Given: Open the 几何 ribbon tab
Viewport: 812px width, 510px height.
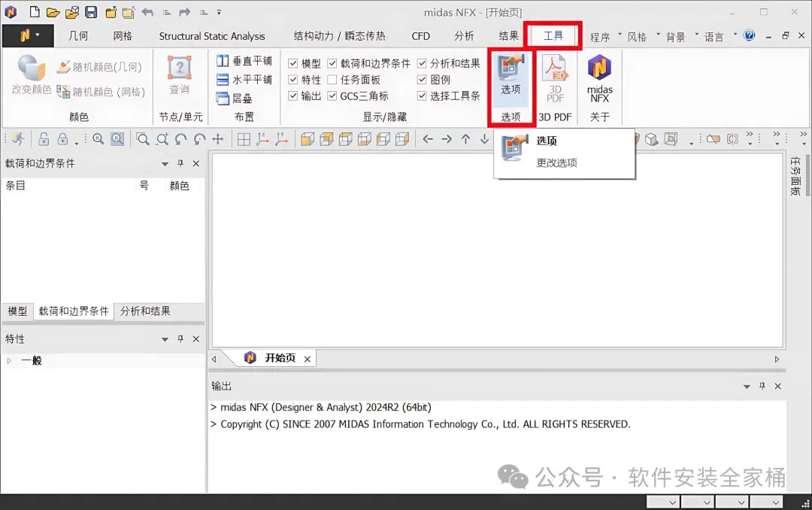Looking at the screenshot, I should [78, 36].
